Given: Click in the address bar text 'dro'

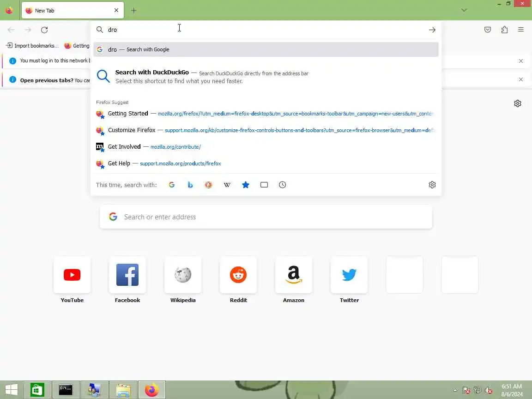Looking at the screenshot, I should coord(112,30).
